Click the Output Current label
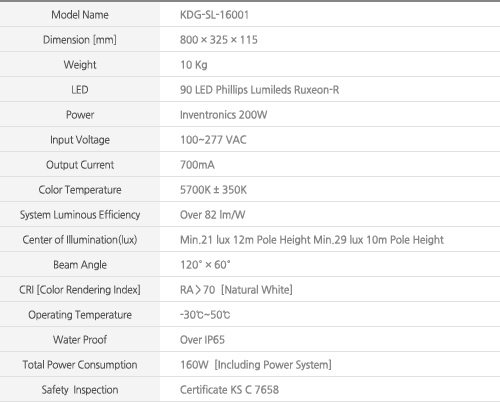The height and width of the screenshot is (402, 500). (x=80, y=165)
